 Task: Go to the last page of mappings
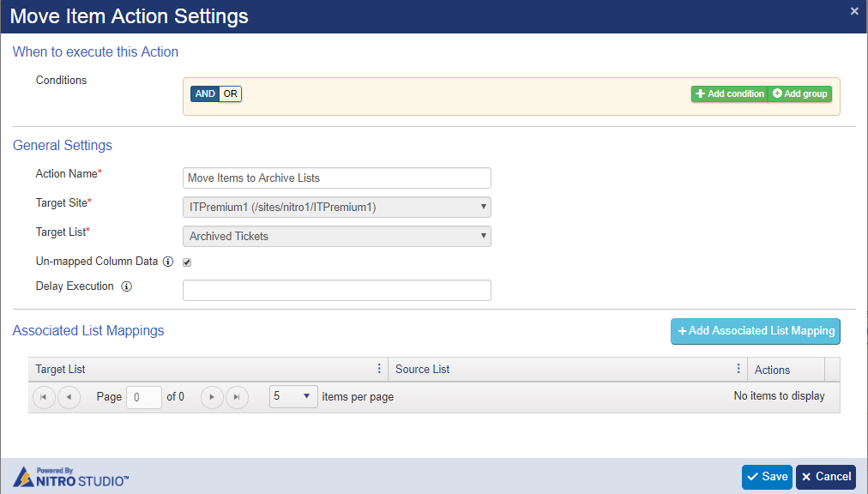[x=237, y=397]
